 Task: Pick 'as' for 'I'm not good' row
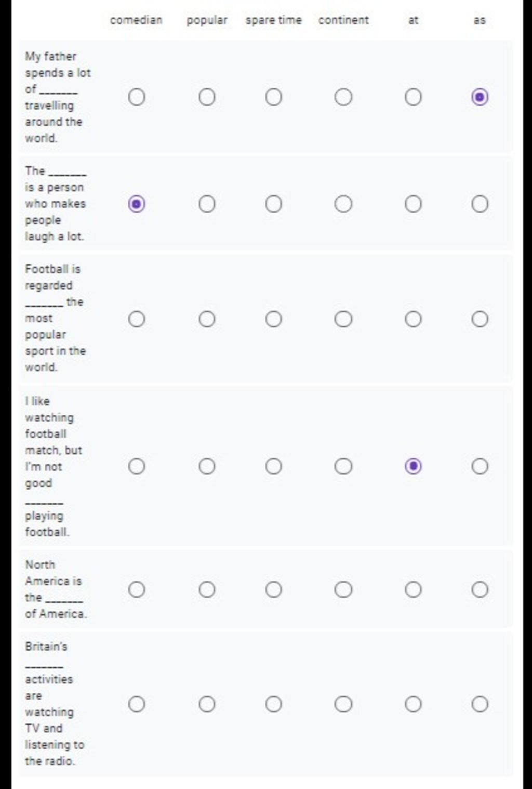pos(480,466)
